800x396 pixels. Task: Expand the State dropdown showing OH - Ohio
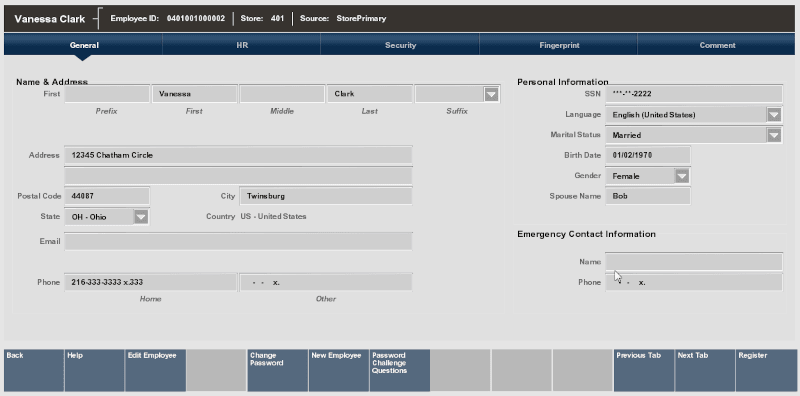[141, 217]
